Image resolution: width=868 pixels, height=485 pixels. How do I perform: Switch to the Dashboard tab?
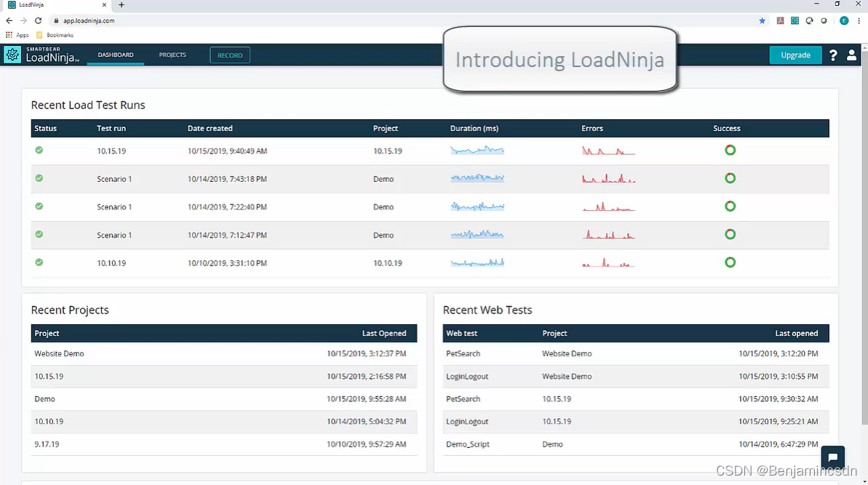click(x=116, y=55)
